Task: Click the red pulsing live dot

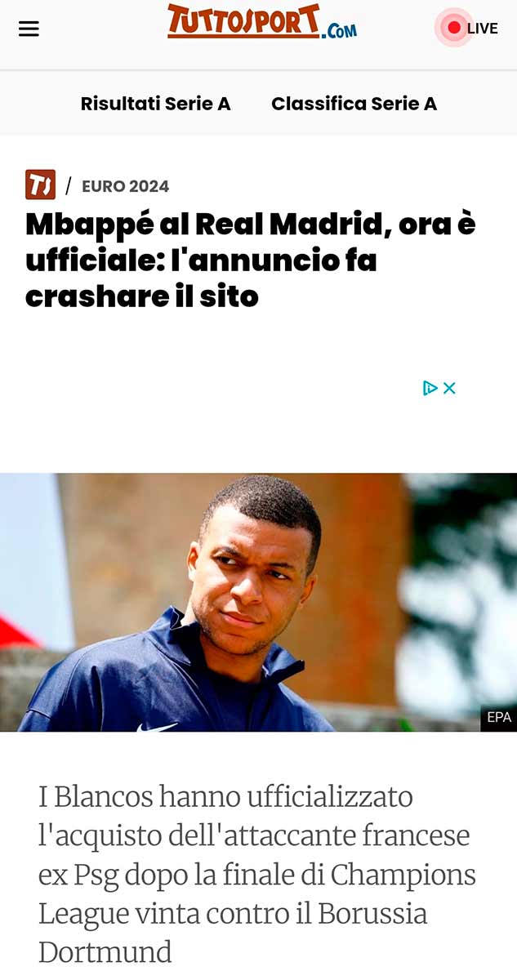Action: coord(453,28)
